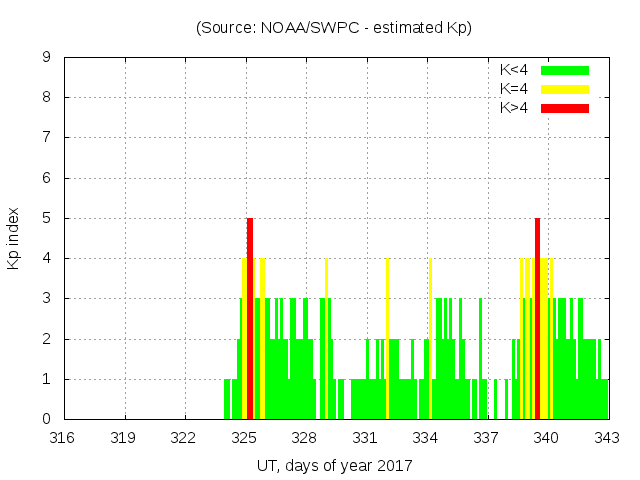Click the green K<4 legend swatch
This screenshot has width=640, height=480.
[x=565, y=70]
